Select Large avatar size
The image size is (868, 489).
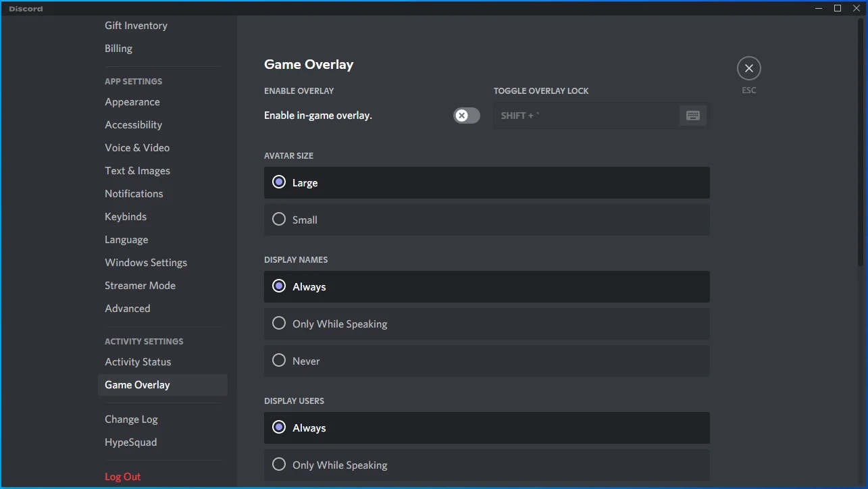(x=486, y=183)
